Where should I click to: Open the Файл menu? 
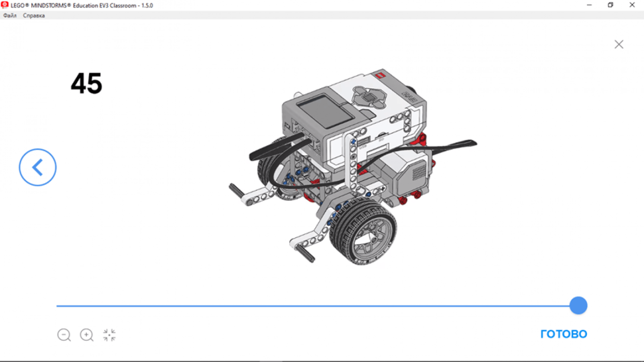coord(9,16)
